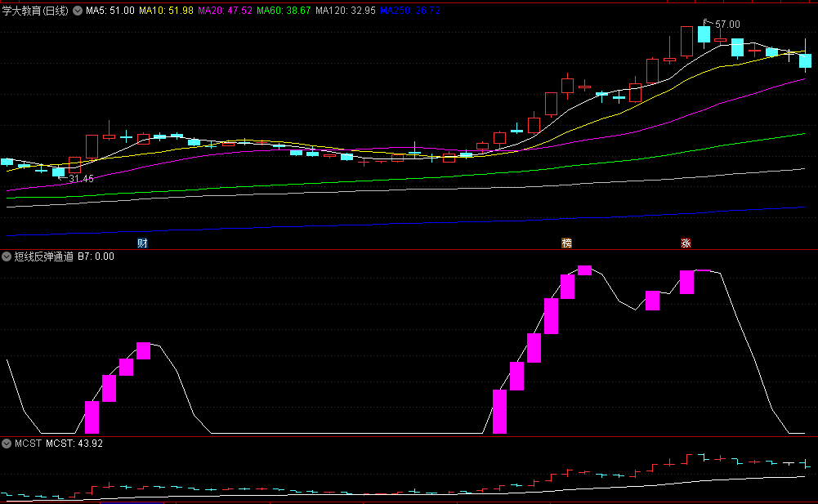Click the 财 event marker icon
The width and height of the screenshot is (818, 504).
pos(142,243)
